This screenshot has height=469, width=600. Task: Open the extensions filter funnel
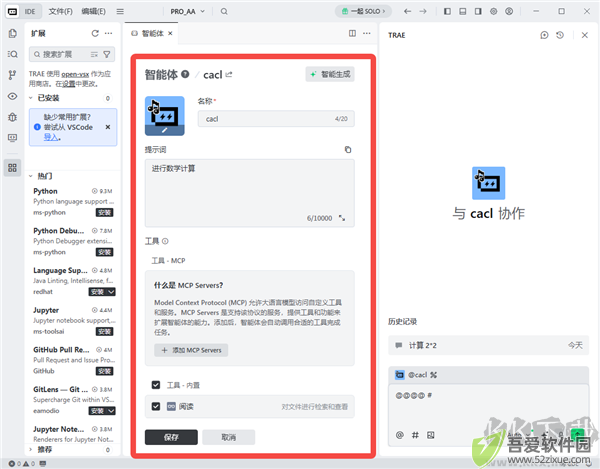click(x=107, y=54)
